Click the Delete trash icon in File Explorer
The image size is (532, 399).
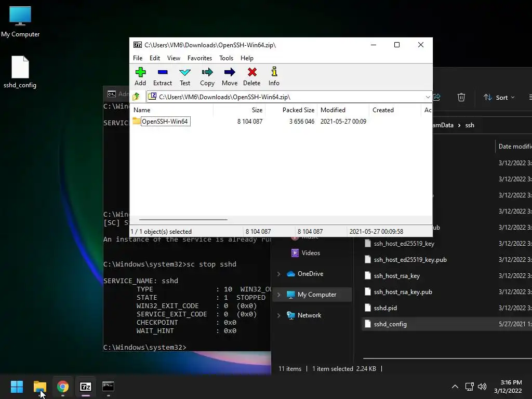pyautogui.click(x=461, y=97)
